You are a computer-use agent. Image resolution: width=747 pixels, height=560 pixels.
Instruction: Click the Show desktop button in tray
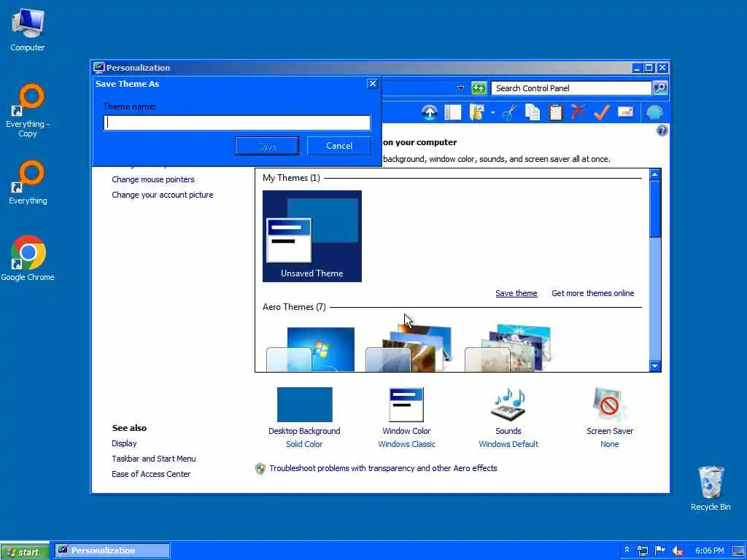coord(739,551)
